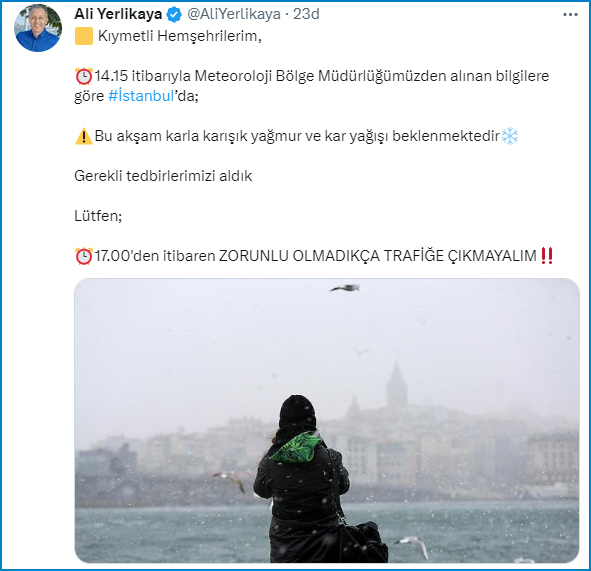Open the #İstanbul hashtag
Viewport: 591px width, 571px height.
pyautogui.click(x=141, y=96)
